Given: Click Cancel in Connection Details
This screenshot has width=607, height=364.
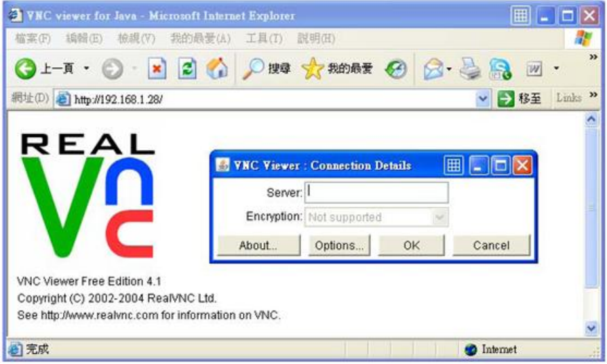Looking at the screenshot, I should coord(491,245).
